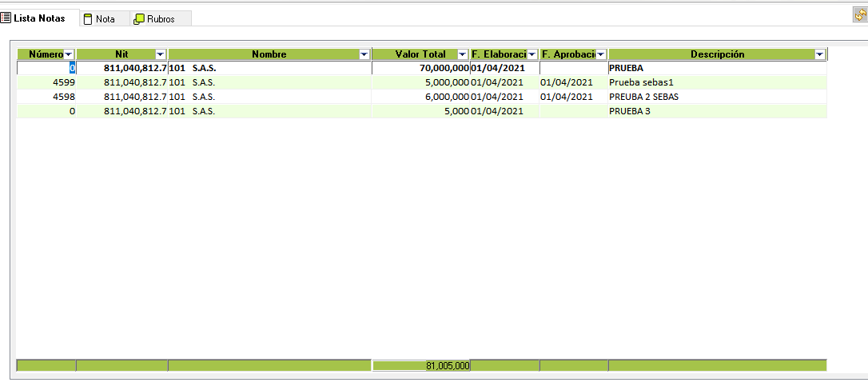Open the Número column filter dropdown
868x390 pixels.
(69, 54)
